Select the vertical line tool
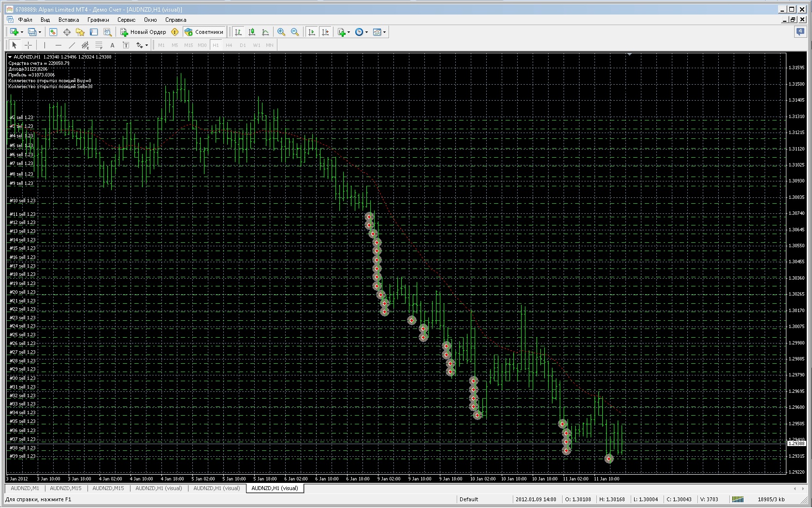This screenshot has width=812, height=508. click(x=44, y=45)
